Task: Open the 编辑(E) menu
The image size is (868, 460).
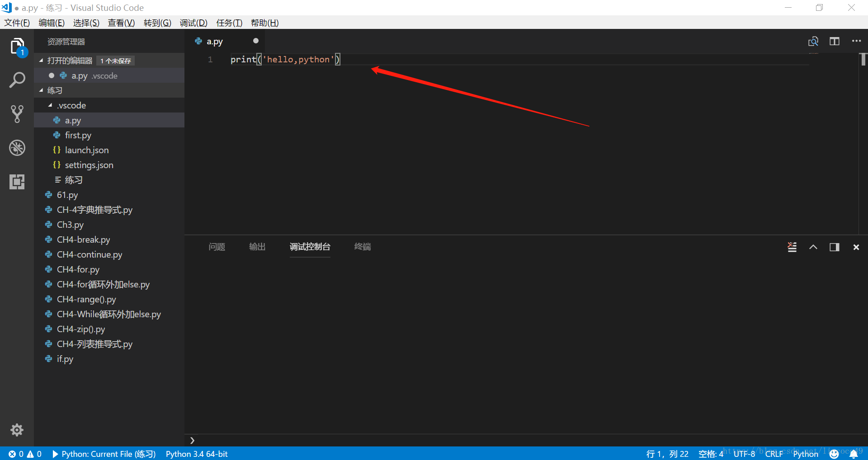Action: [x=52, y=23]
